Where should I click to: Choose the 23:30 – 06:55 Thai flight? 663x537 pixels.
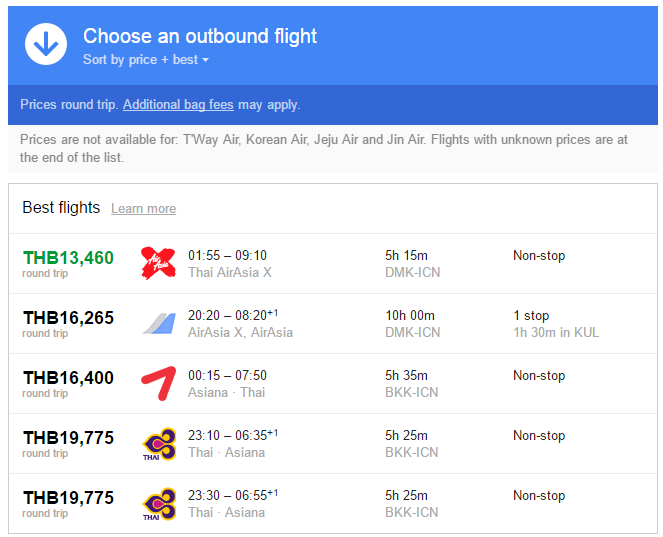coord(232,496)
